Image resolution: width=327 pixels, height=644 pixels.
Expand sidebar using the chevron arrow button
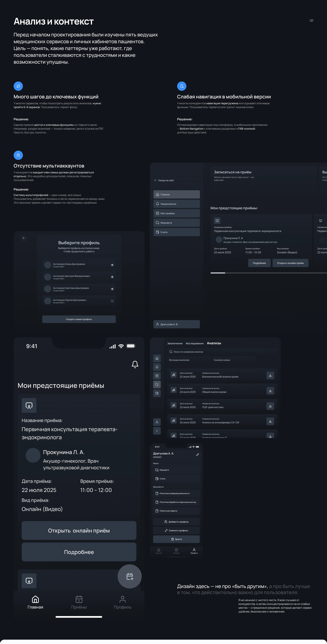click(x=157, y=431)
